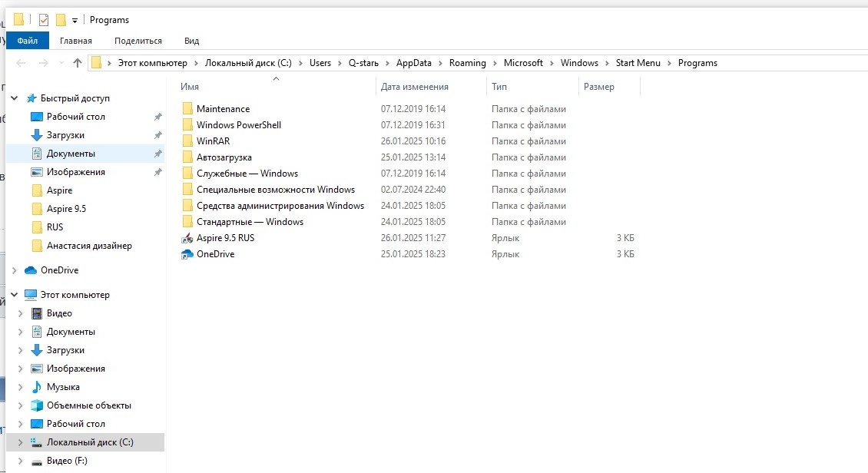Open Изображения under Быстрый доступ
Image resolution: width=868 pixels, height=473 pixels.
pos(76,172)
